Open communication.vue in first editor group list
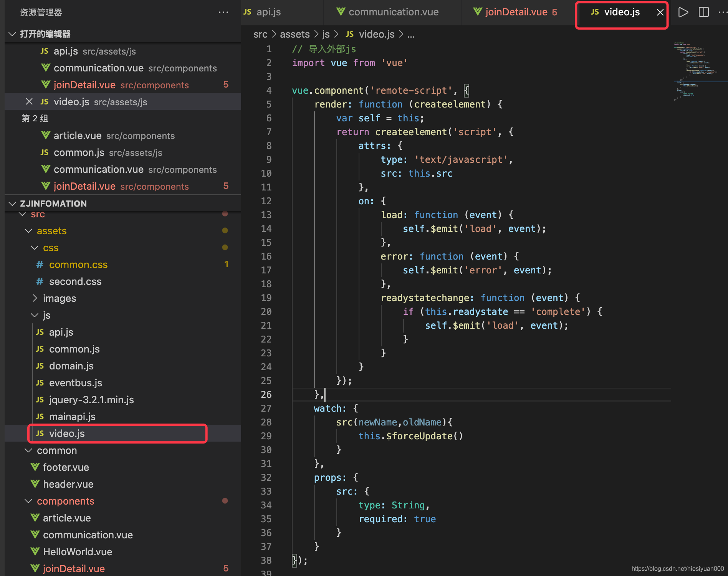This screenshot has width=728, height=576. coord(123,68)
